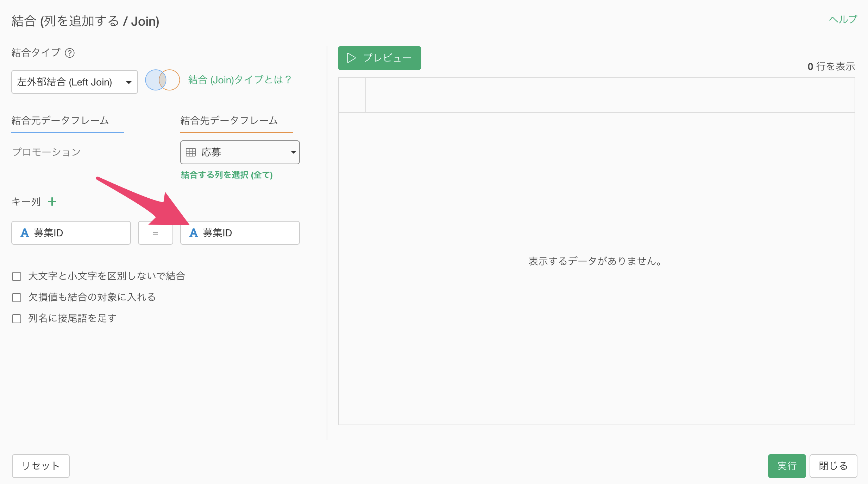Click the 結合タイプ label
This screenshot has height=484, width=868.
pyautogui.click(x=36, y=53)
